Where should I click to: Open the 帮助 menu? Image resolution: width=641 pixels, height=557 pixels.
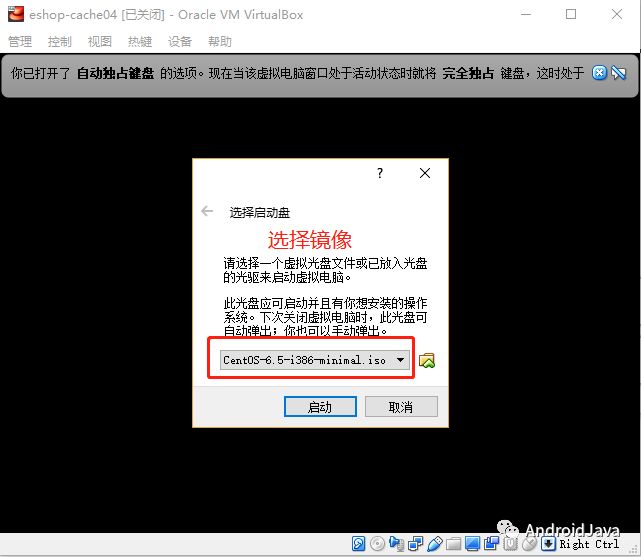(220, 41)
